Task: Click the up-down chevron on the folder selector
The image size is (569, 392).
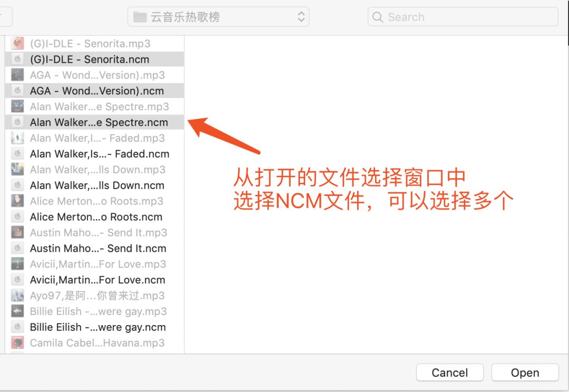Action: [300, 16]
